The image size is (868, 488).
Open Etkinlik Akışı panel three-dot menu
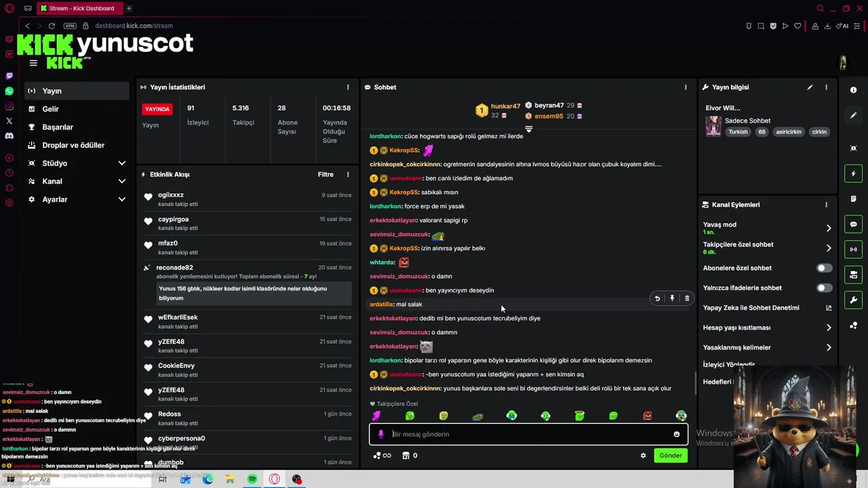(348, 174)
